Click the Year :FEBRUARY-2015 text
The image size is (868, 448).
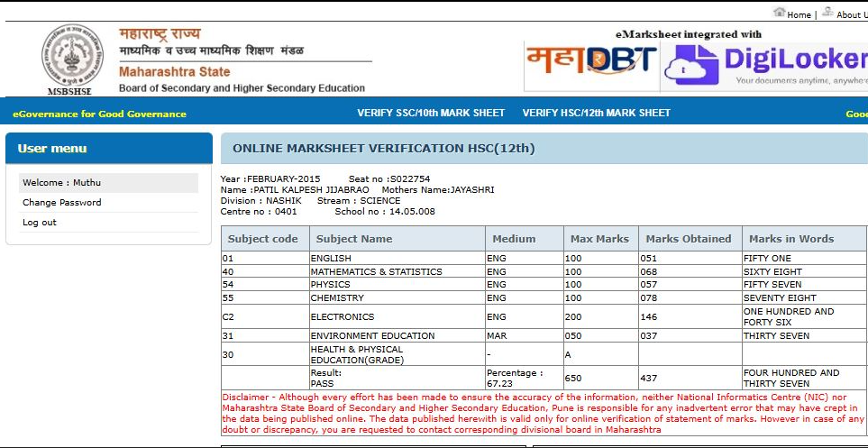[x=270, y=178]
